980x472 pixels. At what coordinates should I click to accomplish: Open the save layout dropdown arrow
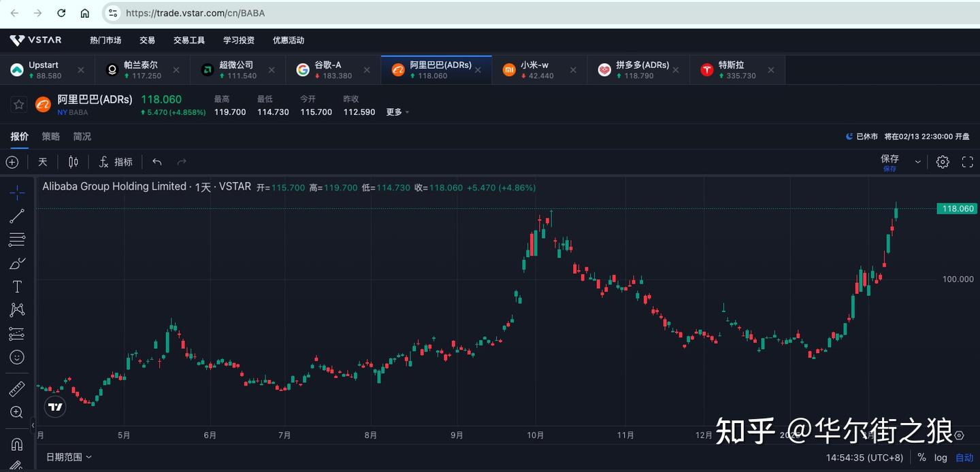917,162
